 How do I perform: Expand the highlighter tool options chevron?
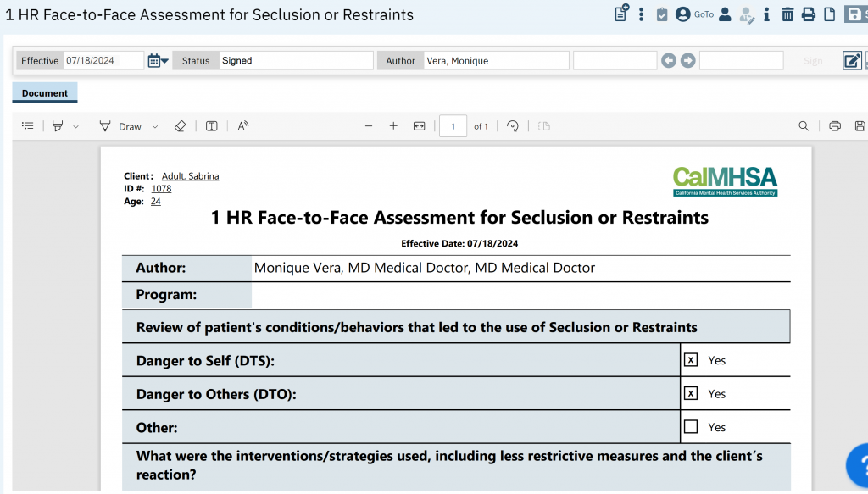pyautogui.click(x=75, y=126)
